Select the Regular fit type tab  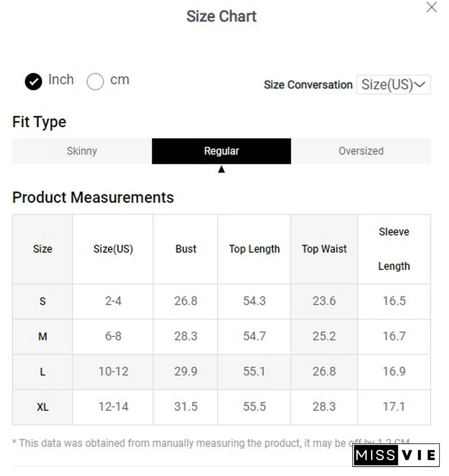coord(221,151)
